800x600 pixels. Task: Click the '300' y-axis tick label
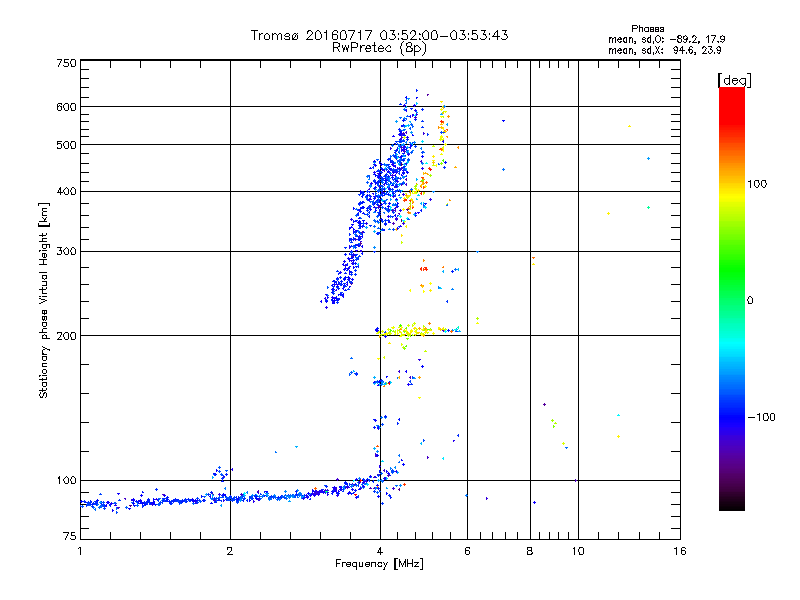(66, 251)
